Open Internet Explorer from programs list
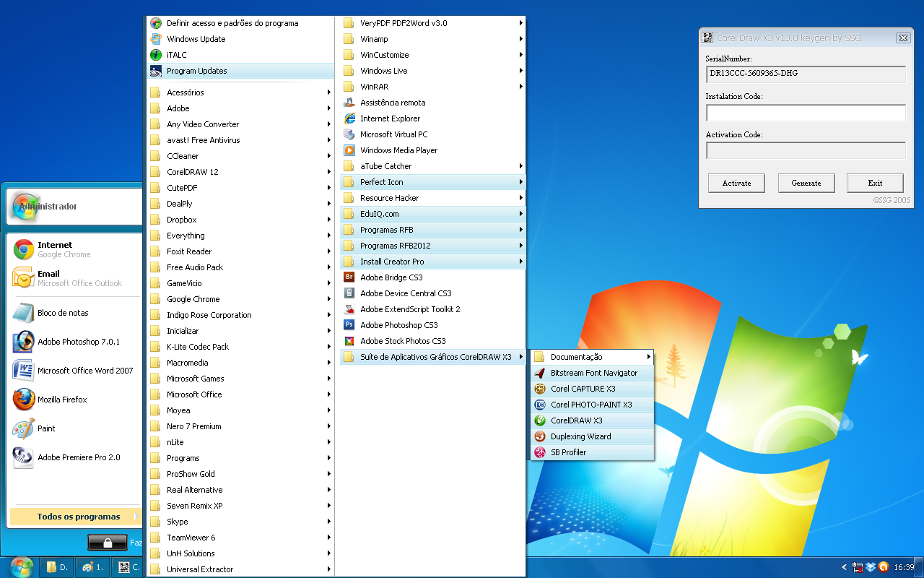 pyautogui.click(x=432, y=118)
